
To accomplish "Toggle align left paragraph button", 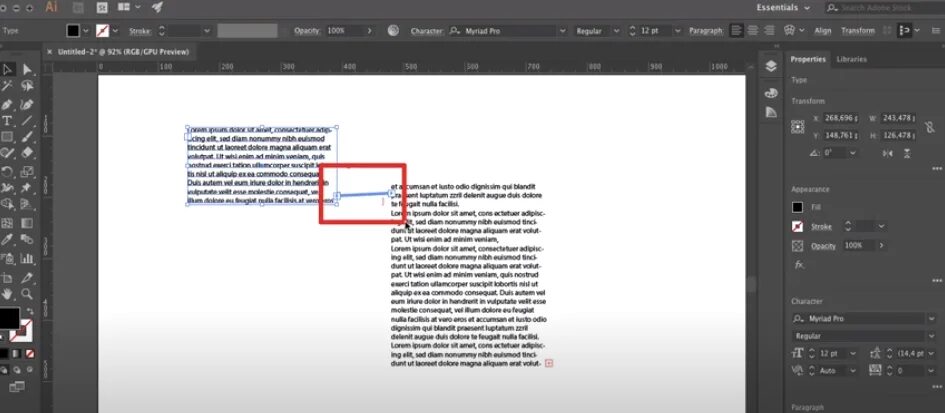I will pos(736,30).
